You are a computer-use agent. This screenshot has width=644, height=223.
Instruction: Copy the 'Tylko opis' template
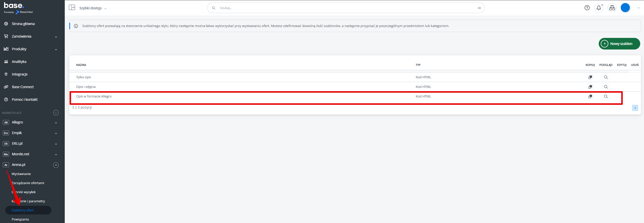point(590,77)
